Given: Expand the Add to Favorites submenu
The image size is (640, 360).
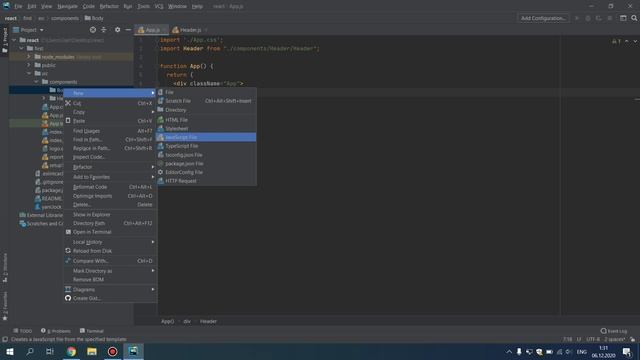Looking at the screenshot, I should pos(110,177).
